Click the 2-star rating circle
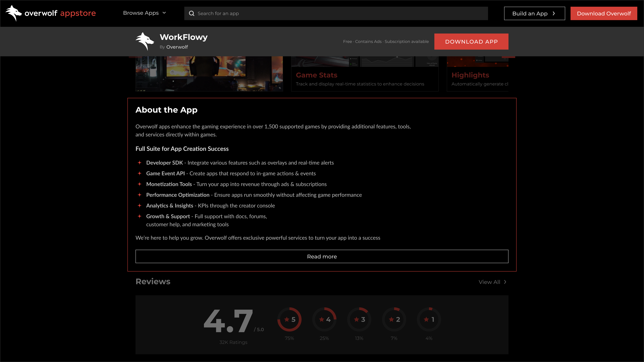 point(394,319)
